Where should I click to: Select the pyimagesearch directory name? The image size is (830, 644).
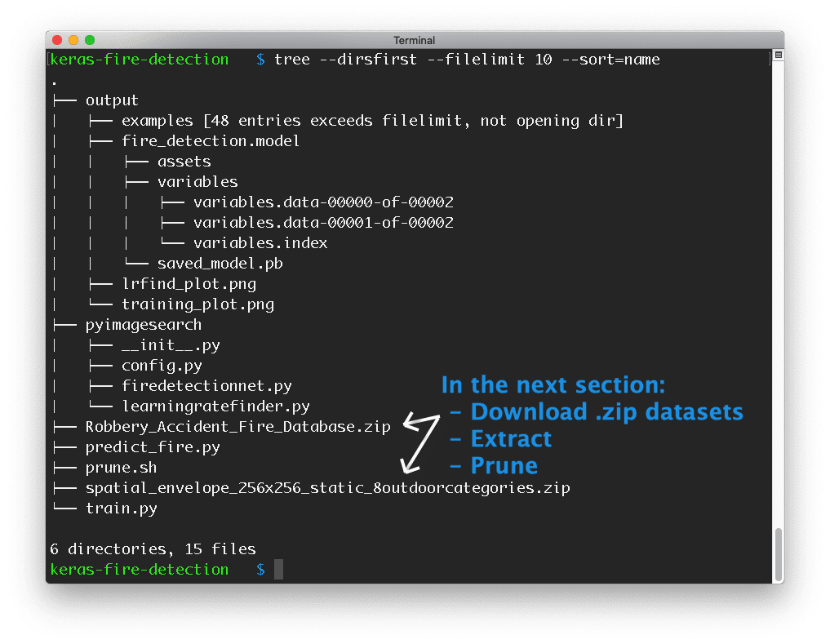(143, 325)
